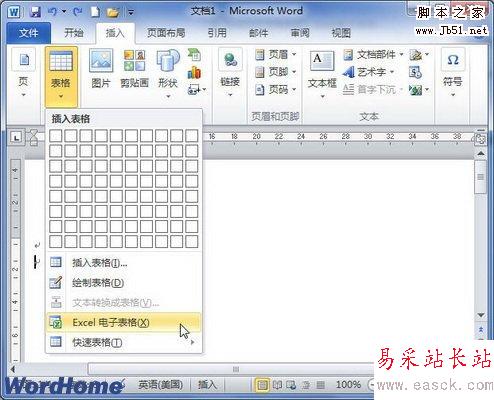
Task: Click the date and time icon
Action: point(415,72)
